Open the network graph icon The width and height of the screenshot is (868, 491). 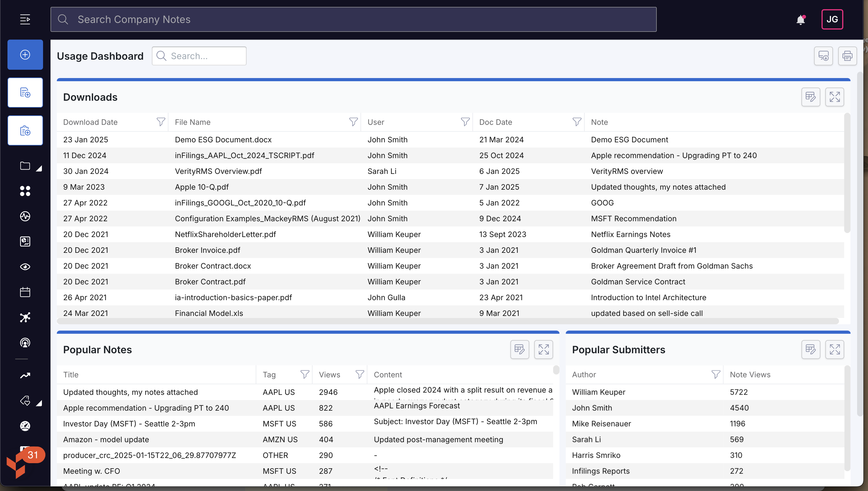point(25,317)
